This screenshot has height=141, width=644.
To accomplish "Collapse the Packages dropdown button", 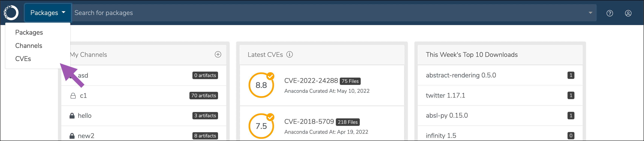I will (x=48, y=13).
